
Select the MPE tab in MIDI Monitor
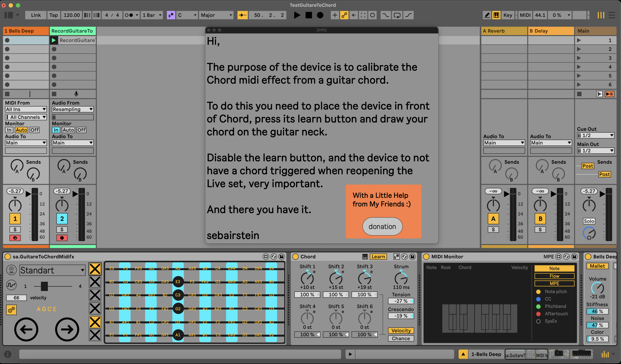coord(554,283)
